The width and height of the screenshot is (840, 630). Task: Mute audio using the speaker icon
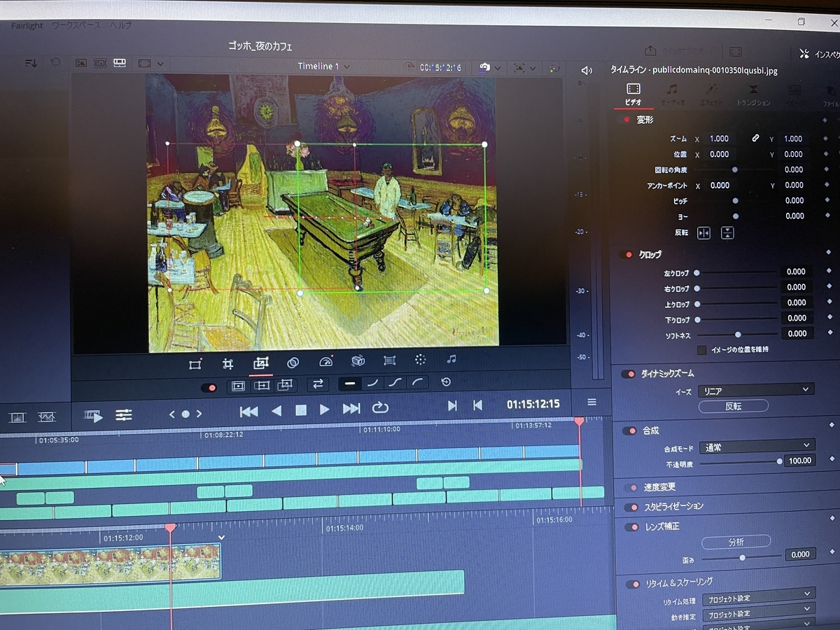point(587,71)
